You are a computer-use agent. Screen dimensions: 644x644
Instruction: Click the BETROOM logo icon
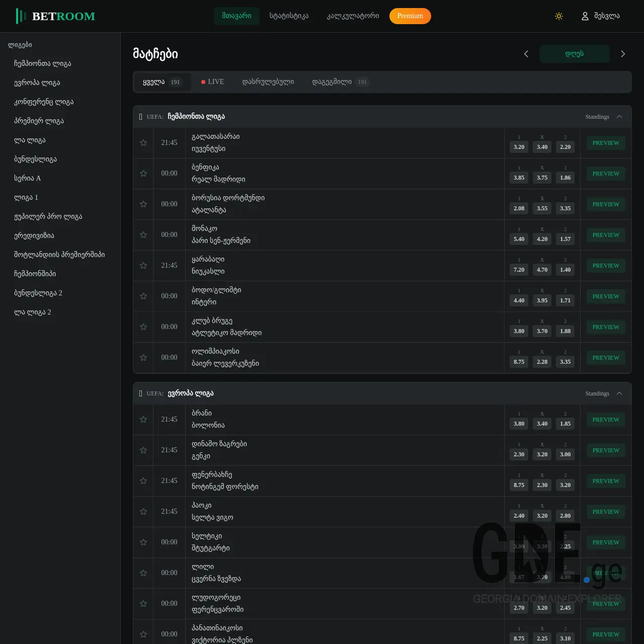(x=20, y=16)
